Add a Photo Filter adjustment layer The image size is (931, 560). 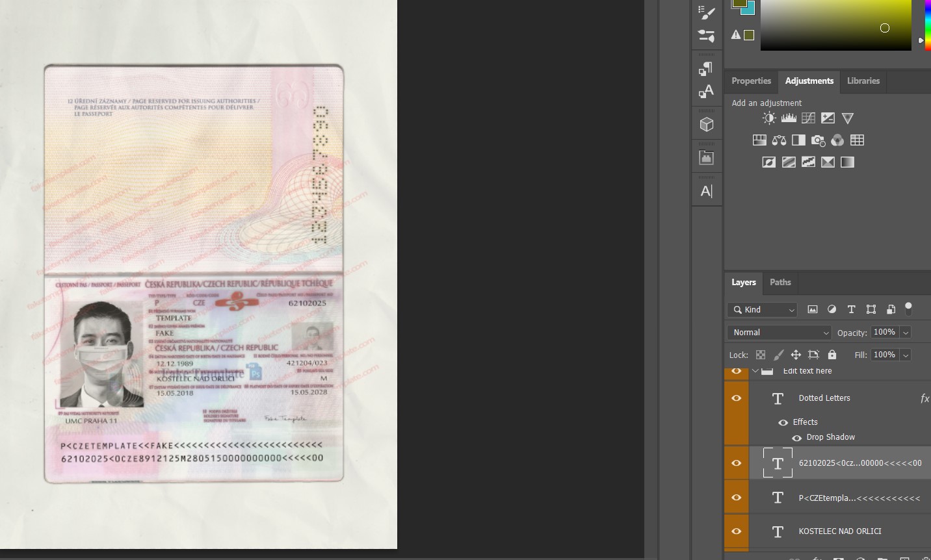coord(818,140)
